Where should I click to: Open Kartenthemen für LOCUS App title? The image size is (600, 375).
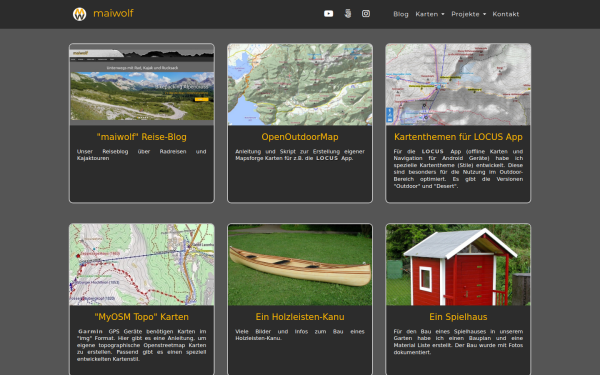(458, 137)
